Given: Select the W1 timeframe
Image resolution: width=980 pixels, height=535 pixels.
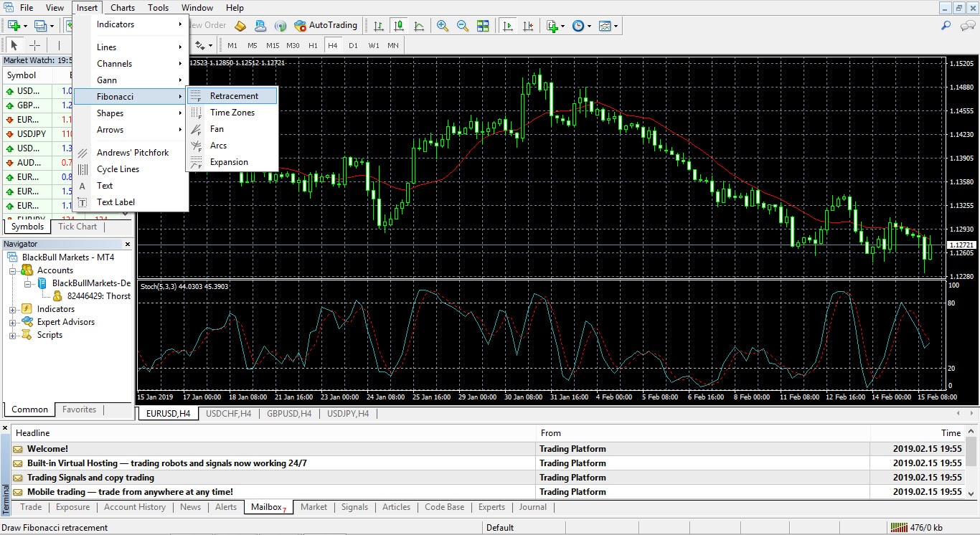Looking at the screenshot, I should (374, 45).
